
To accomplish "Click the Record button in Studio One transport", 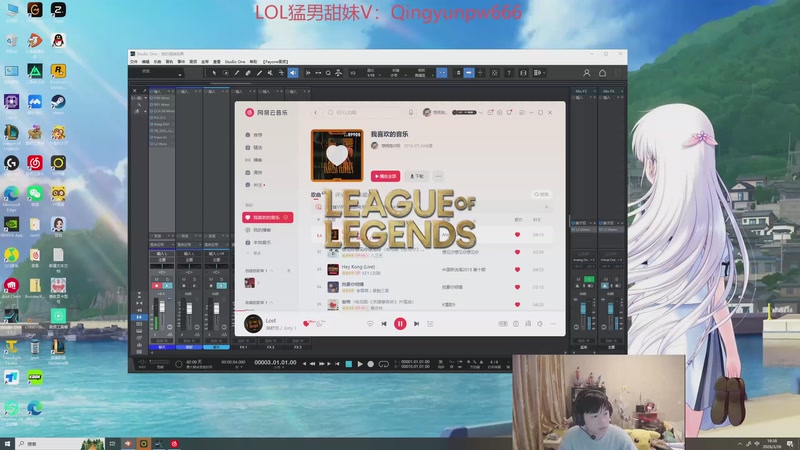I will pyautogui.click(x=371, y=364).
